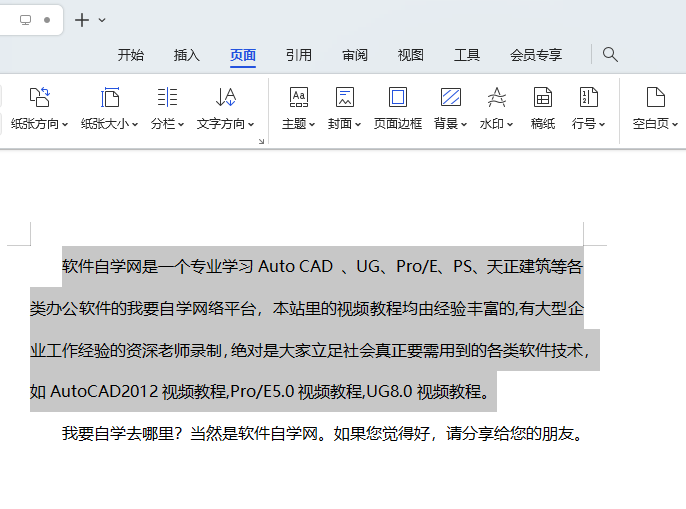This screenshot has width=686, height=509.
Task: Expand the 背景 dropdown arrow
Action: (x=464, y=124)
